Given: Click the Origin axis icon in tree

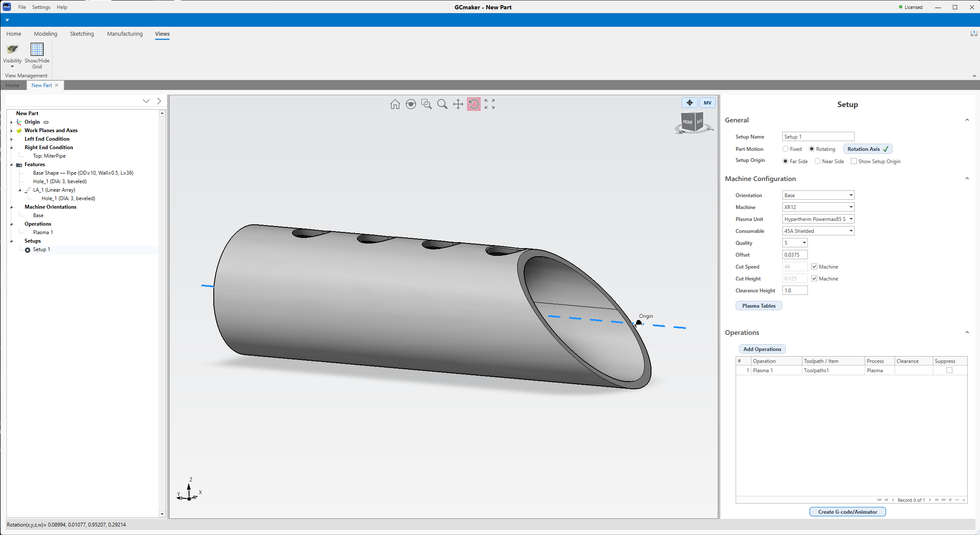Looking at the screenshot, I should [19, 122].
